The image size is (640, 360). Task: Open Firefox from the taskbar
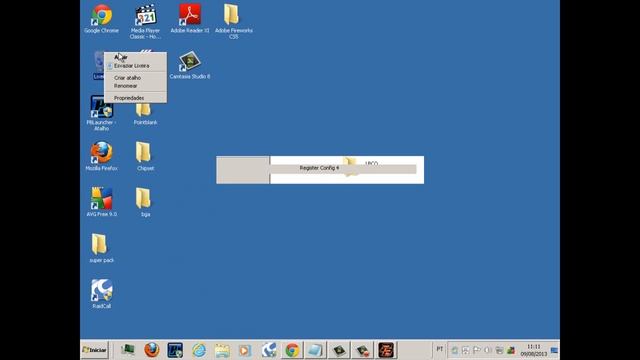click(152, 350)
